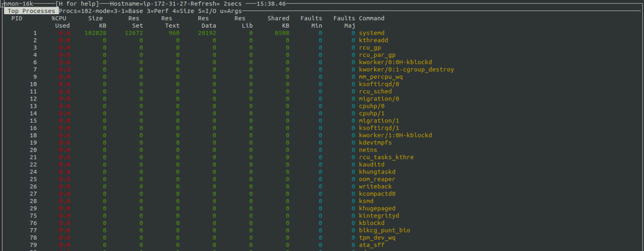Select the kthreadd process entry

[373, 40]
